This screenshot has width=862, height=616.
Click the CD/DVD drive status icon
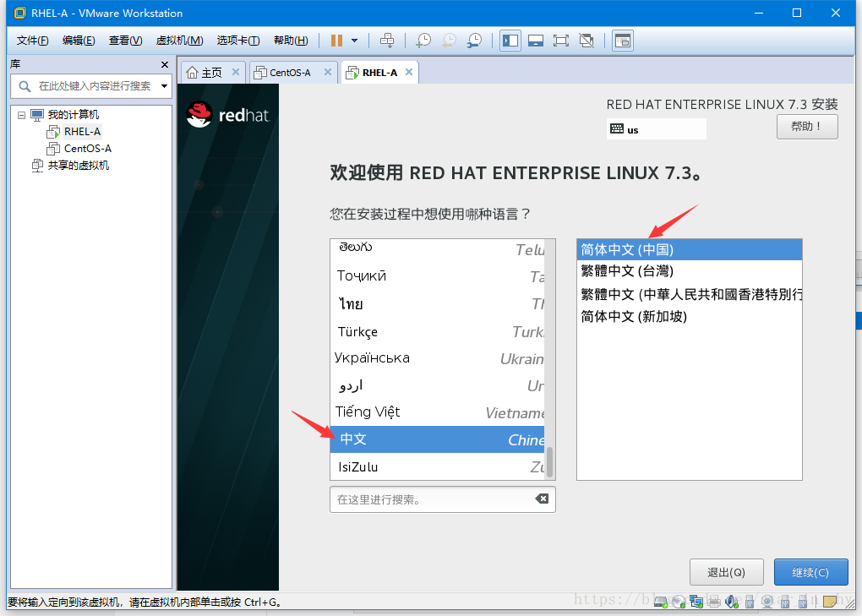679,602
